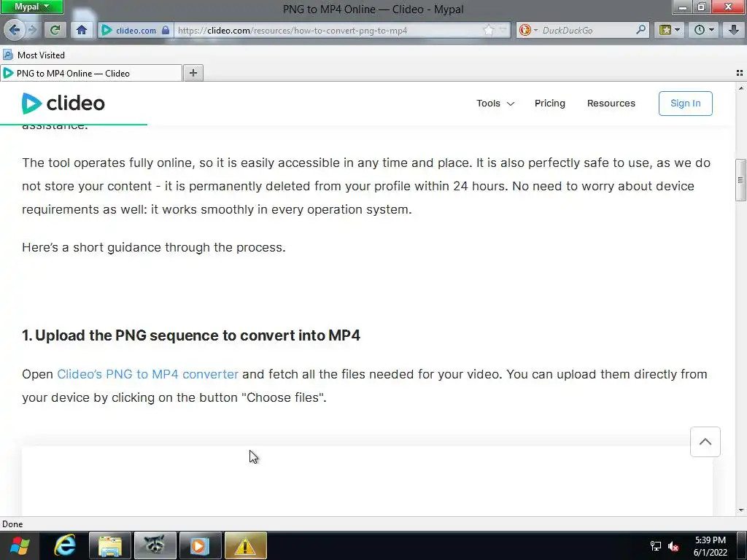Viewport: 747px width, 560px height.
Task: Open the downloads arrow button
Action: point(734,30)
